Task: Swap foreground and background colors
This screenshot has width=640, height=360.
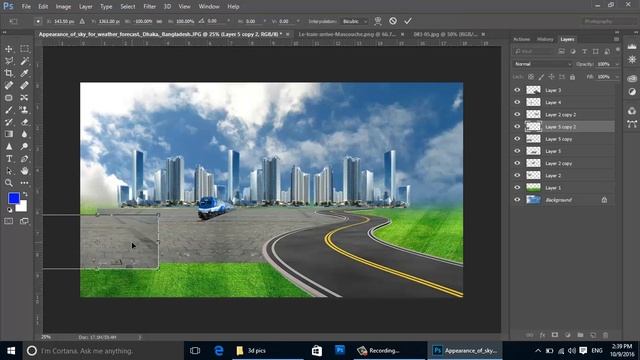Action: [25, 194]
